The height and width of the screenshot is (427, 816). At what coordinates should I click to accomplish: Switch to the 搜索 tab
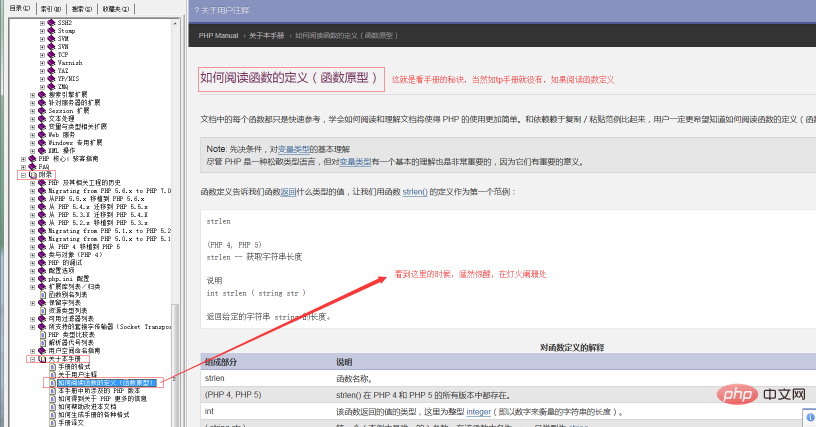tap(82, 9)
